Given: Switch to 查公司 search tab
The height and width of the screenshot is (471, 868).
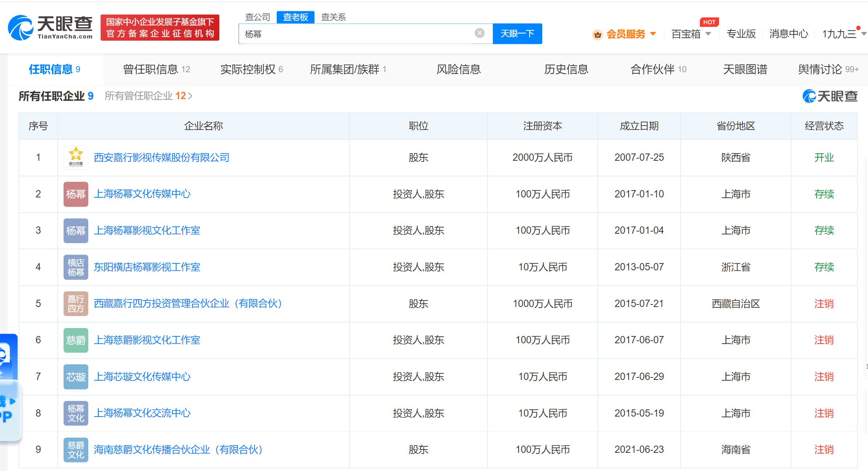Looking at the screenshot, I should click(258, 17).
